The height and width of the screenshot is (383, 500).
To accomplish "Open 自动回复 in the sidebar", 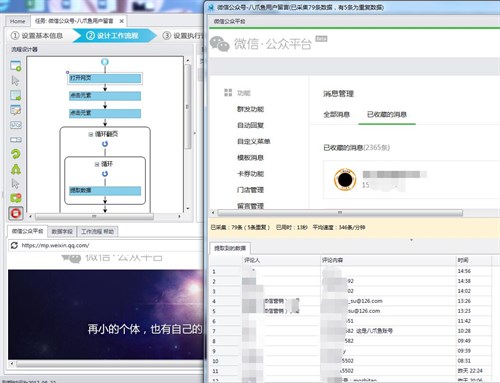I will (x=250, y=125).
